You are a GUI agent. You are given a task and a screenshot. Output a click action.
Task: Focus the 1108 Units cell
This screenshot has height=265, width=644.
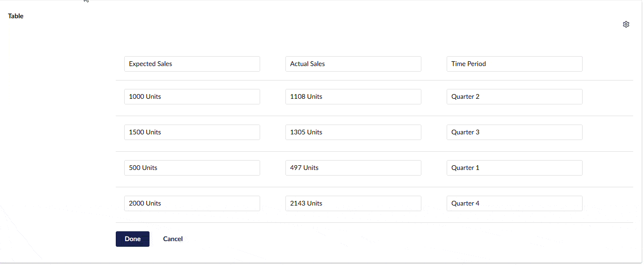[353, 97]
